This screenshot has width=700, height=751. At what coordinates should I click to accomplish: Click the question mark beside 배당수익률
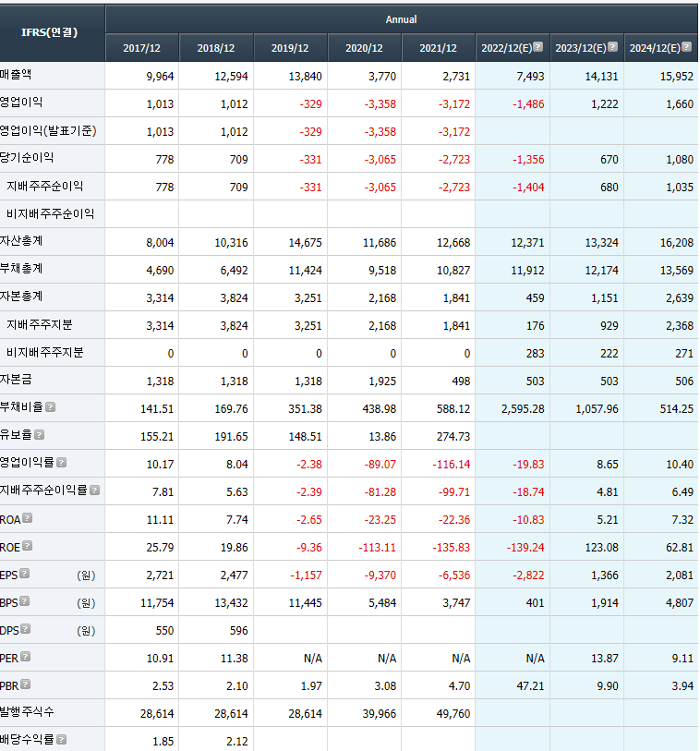(61, 740)
